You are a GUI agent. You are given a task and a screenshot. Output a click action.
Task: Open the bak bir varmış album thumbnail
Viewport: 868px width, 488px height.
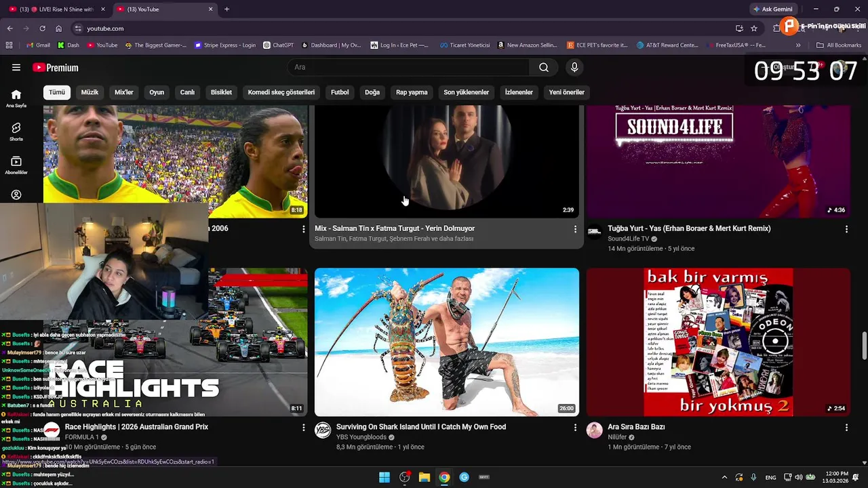tap(718, 342)
